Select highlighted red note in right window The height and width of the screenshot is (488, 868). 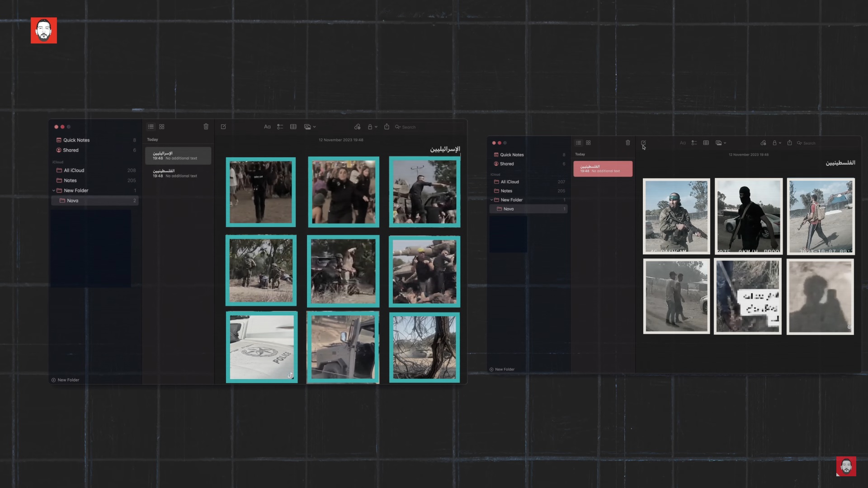coord(603,169)
